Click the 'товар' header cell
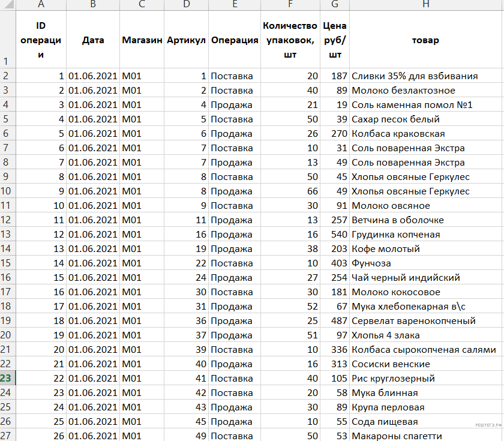The height and width of the screenshot is (441, 504). tap(425, 41)
